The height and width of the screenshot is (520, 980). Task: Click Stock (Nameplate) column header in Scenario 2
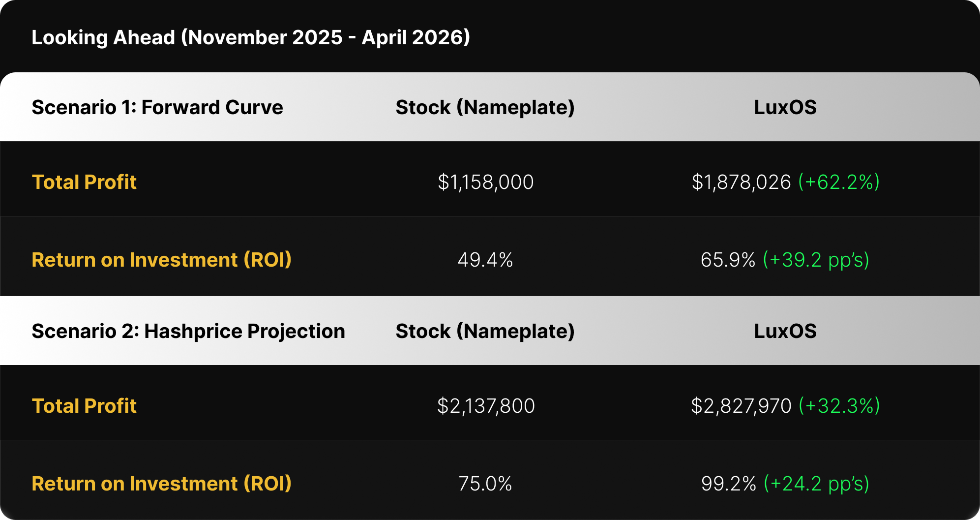(485, 331)
